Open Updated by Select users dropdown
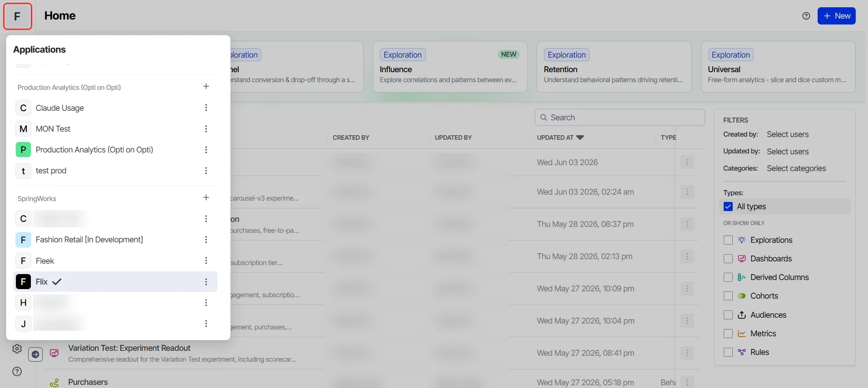Viewport: 868px width, 388px height. (x=788, y=152)
